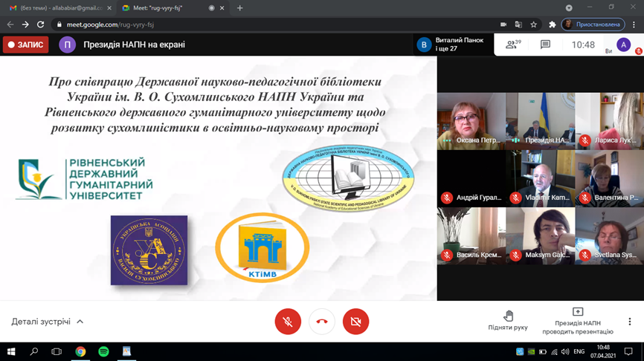Open battery status tray icon
This screenshot has width=644, height=361.
[x=543, y=351]
